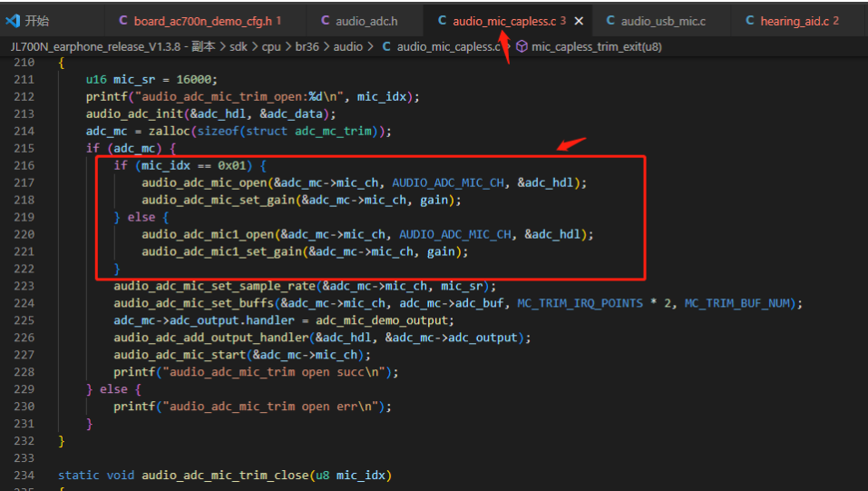The image size is (868, 491).
Task: Click C file icon on audio_adc.h tab
Action: (325, 21)
